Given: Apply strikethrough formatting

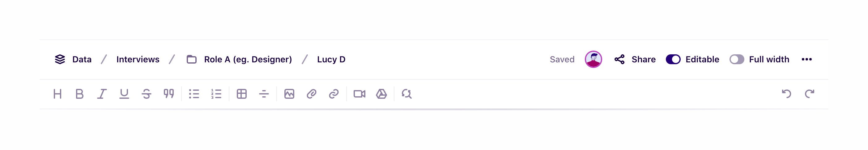Looking at the screenshot, I should click(x=146, y=94).
